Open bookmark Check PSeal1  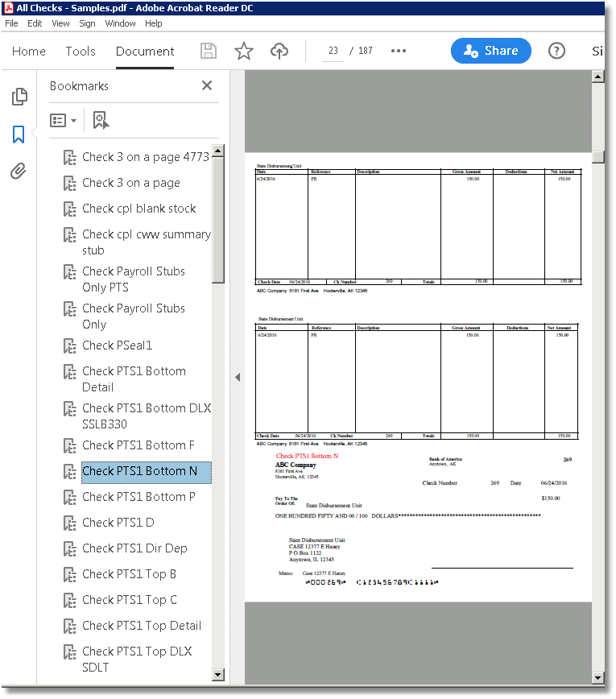[118, 345]
